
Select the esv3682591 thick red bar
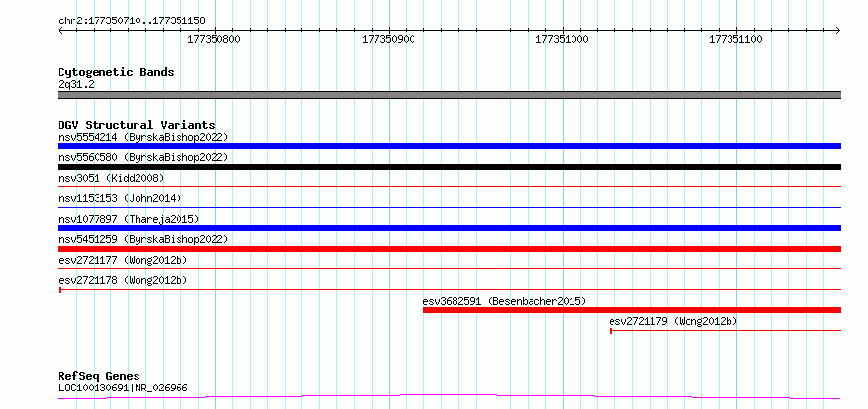point(632,310)
